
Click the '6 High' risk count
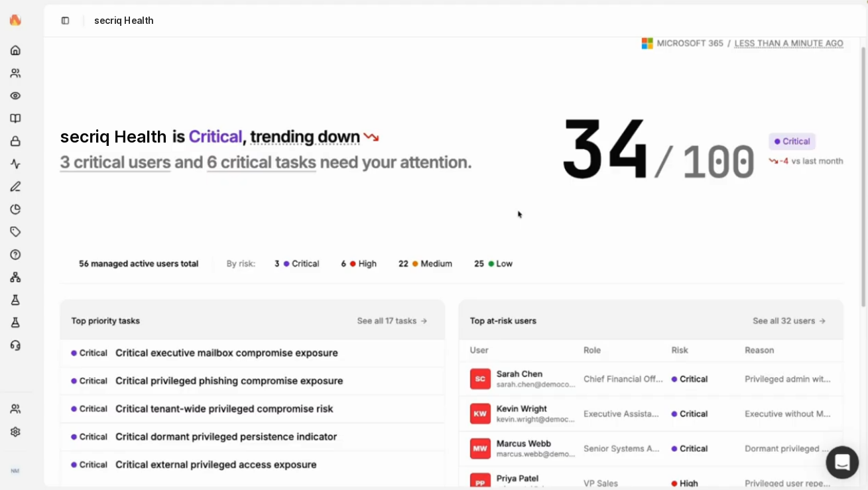pyautogui.click(x=359, y=264)
